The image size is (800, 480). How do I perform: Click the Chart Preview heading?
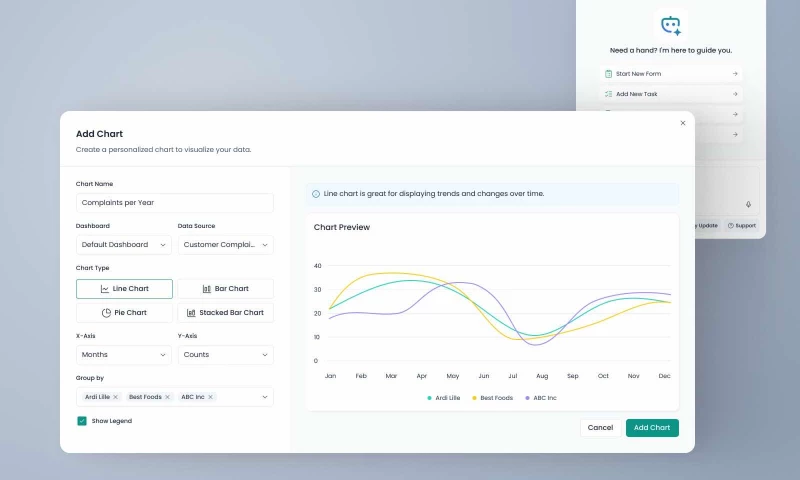pyautogui.click(x=342, y=228)
